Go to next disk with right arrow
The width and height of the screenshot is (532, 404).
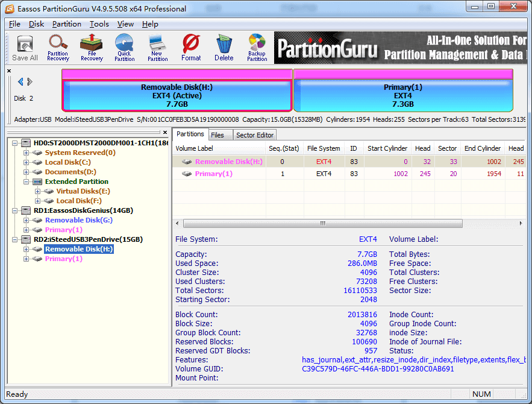tap(30, 81)
